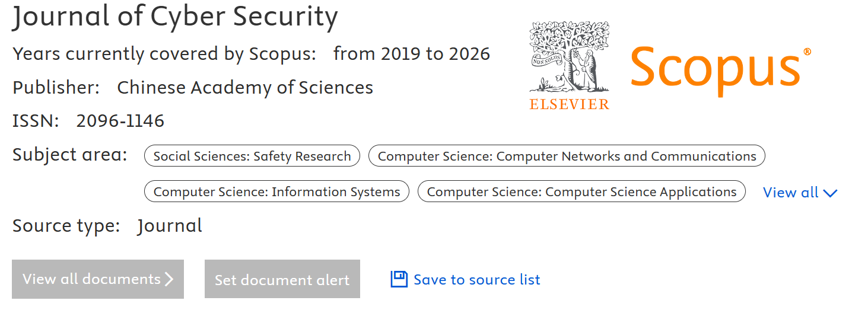Expand subject areas with View all
Screen dimensions: 868x310
pos(790,193)
